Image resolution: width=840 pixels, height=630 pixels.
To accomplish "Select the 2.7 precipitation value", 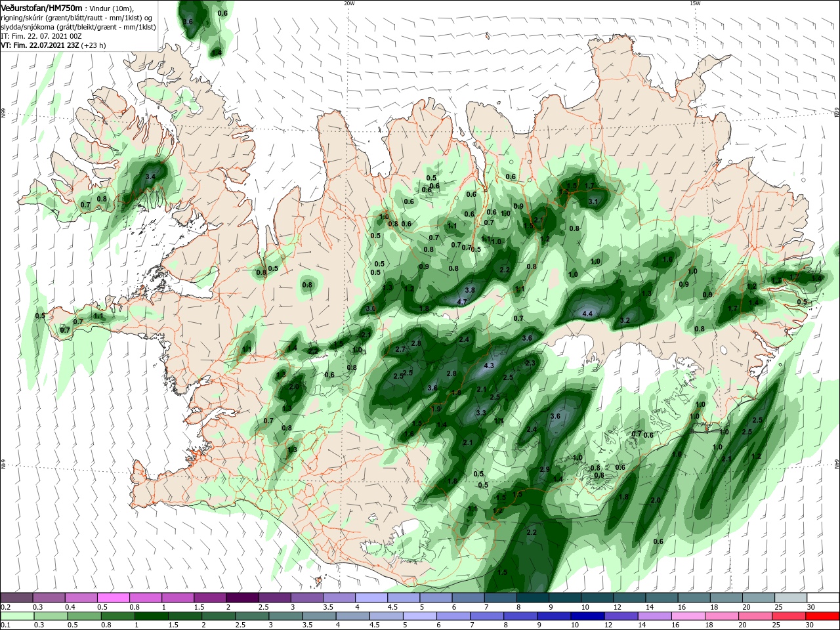I will click(400, 349).
